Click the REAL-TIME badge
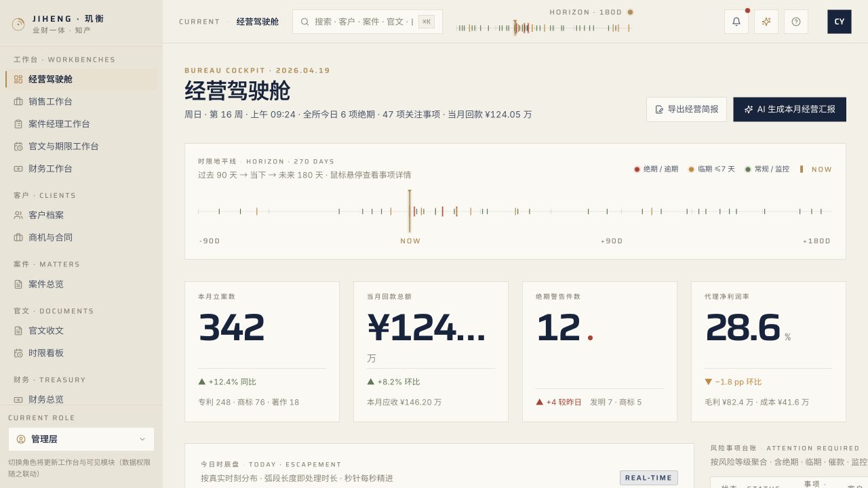The image size is (868, 488). pos(649,478)
